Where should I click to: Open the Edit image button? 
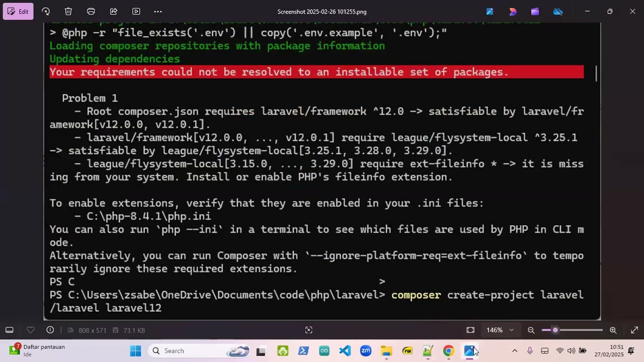point(18,12)
